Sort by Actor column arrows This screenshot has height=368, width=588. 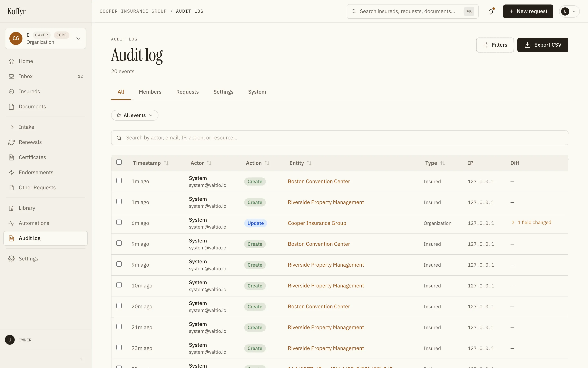coord(209,163)
